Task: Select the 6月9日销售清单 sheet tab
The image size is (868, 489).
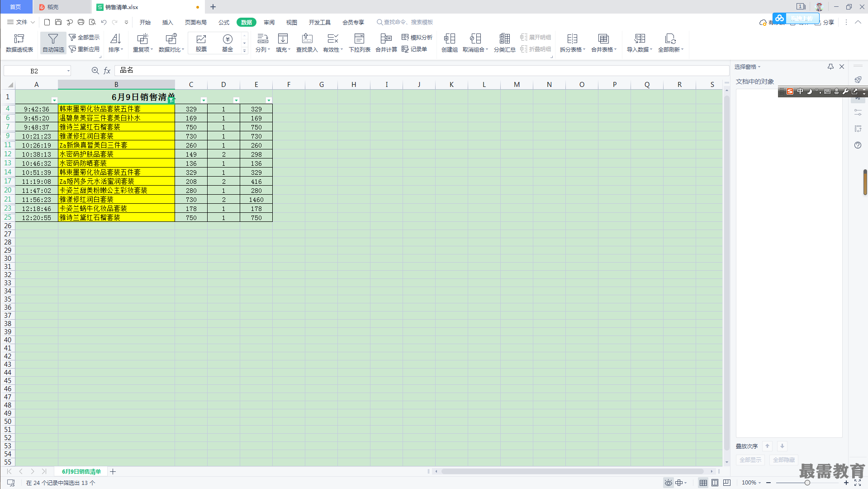Action: pyautogui.click(x=81, y=471)
